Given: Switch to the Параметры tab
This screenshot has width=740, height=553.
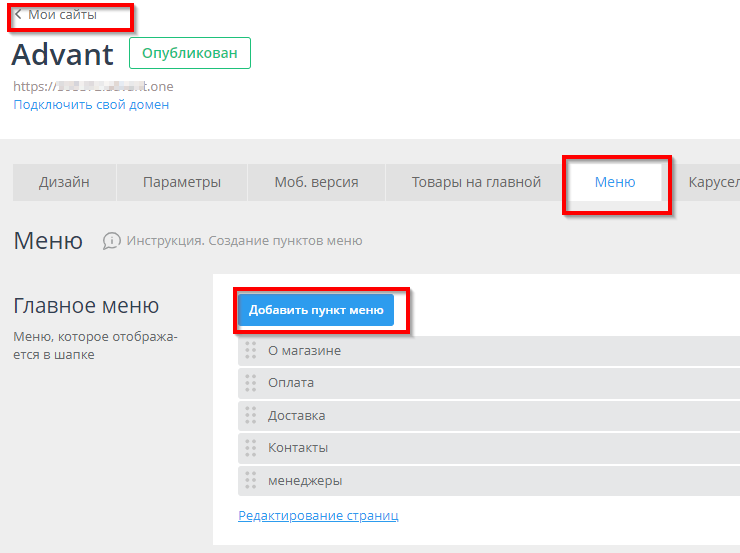Looking at the screenshot, I should tap(181, 182).
